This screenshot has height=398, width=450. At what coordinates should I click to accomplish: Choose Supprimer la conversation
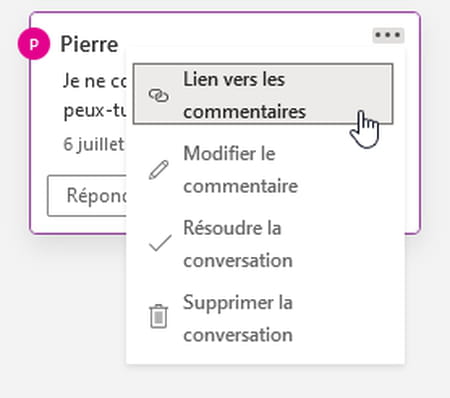click(x=265, y=318)
